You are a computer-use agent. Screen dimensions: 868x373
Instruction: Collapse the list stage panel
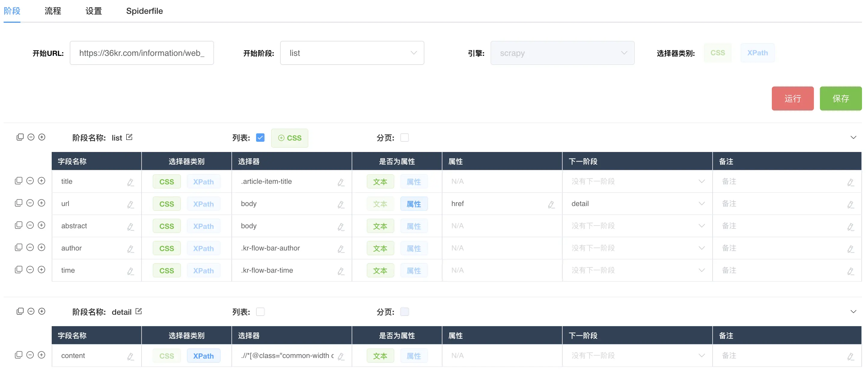tap(853, 137)
